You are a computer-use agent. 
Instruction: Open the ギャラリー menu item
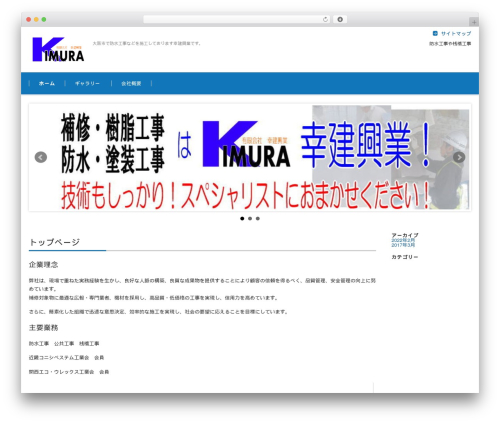(87, 83)
